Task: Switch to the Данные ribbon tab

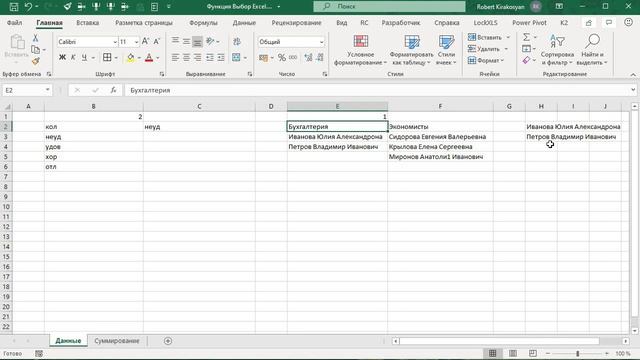Action: click(x=244, y=23)
